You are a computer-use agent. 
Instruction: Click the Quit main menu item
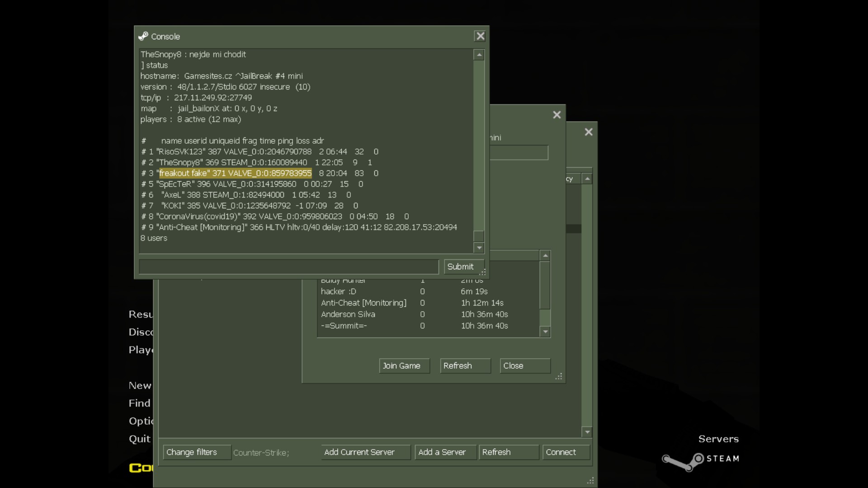[139, 439]
